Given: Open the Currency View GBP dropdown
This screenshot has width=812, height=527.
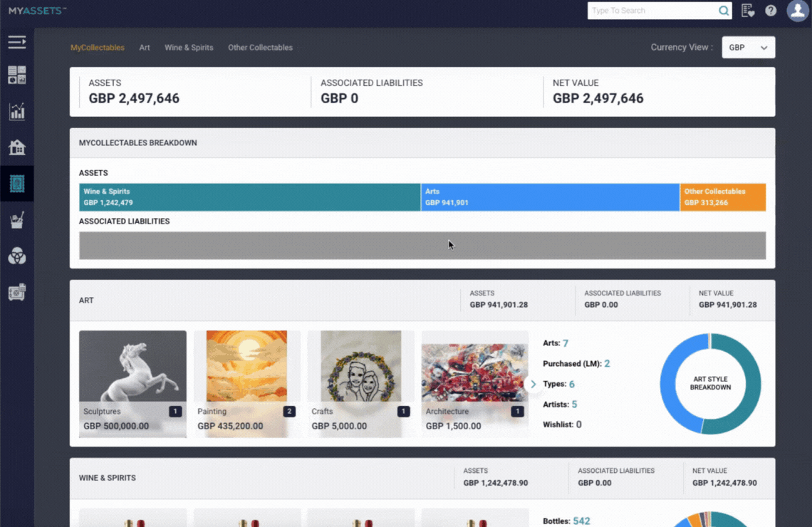Looking at the screenshot, I should (x=749, y=47).
